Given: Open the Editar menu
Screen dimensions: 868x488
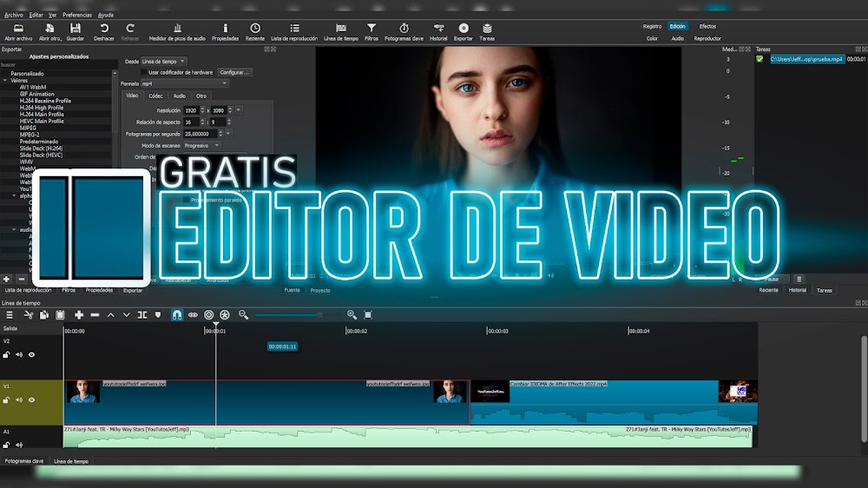Looking at the screenshot, I should click(36, 15).
